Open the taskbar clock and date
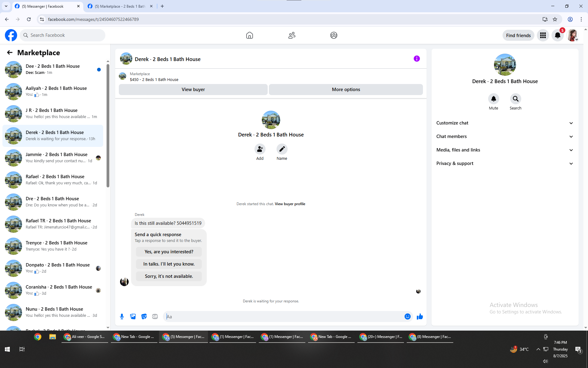The height and width of the screenshot is (368, 588). point(560,349)
